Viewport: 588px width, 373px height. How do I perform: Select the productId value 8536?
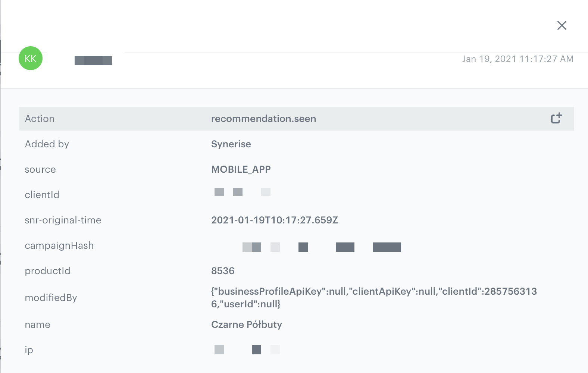(x=223, y=271)
